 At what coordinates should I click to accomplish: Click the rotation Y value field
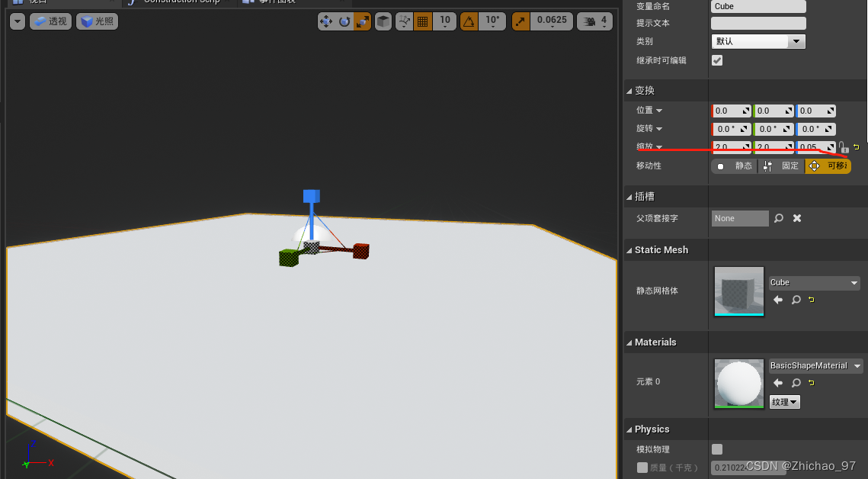(x=774, y=129)
